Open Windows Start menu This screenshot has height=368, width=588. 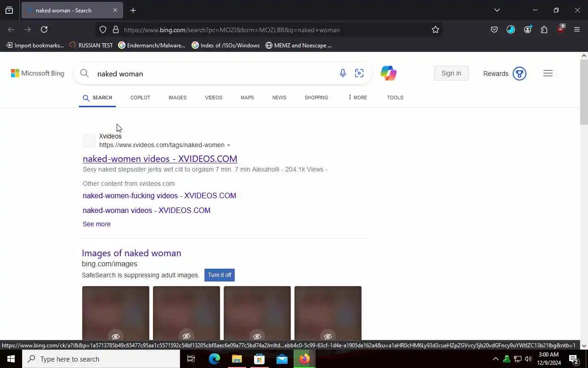coord(11,359)
